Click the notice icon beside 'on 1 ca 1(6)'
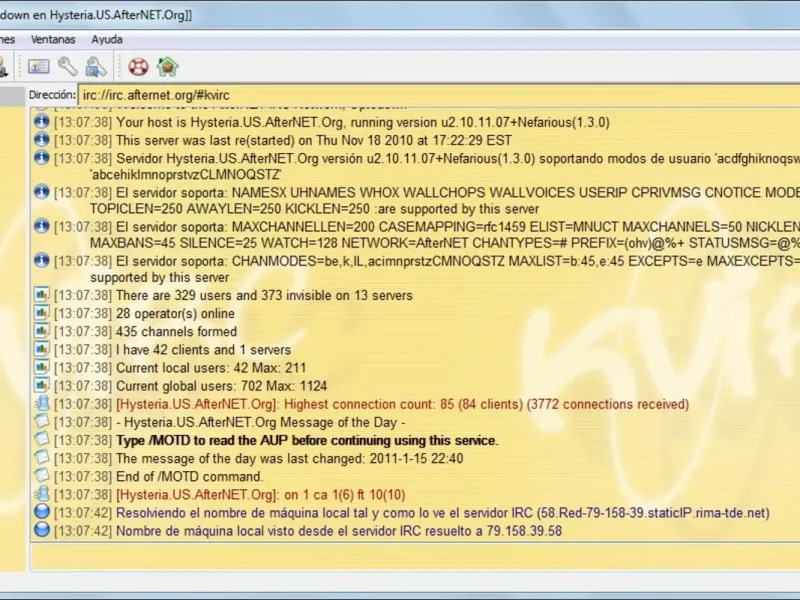The width and height of the screenshot is (800, 600). coord(42,494)
